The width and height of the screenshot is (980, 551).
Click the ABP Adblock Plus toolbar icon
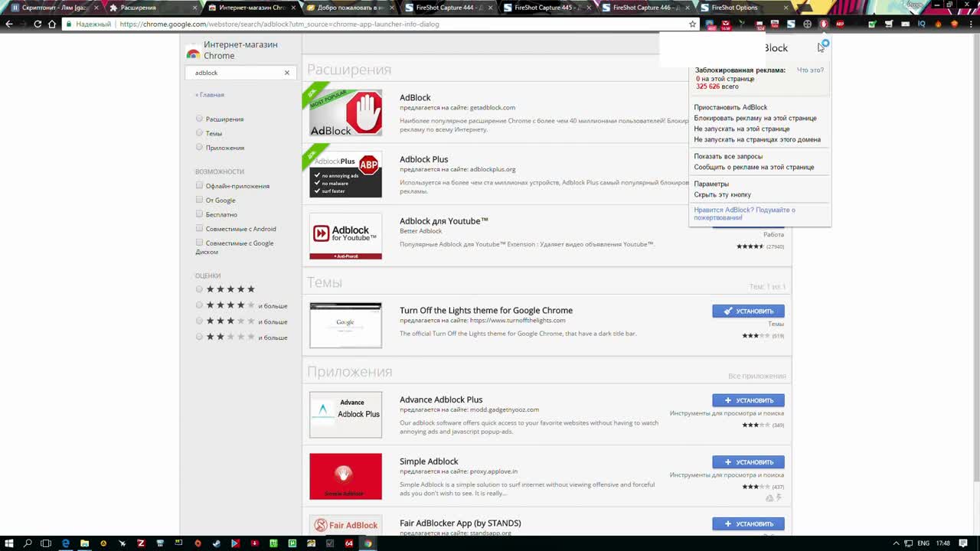click(x=840, y=24)
